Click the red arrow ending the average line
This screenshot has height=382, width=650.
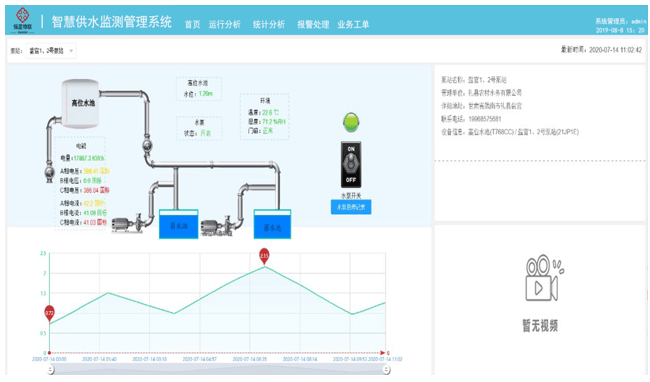tap(382, 353)
